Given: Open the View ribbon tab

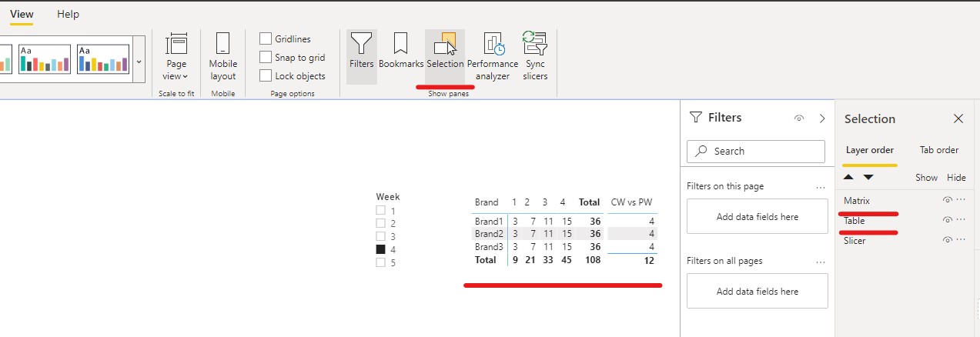Looking at the screenshot, I should tap(22, 14).
